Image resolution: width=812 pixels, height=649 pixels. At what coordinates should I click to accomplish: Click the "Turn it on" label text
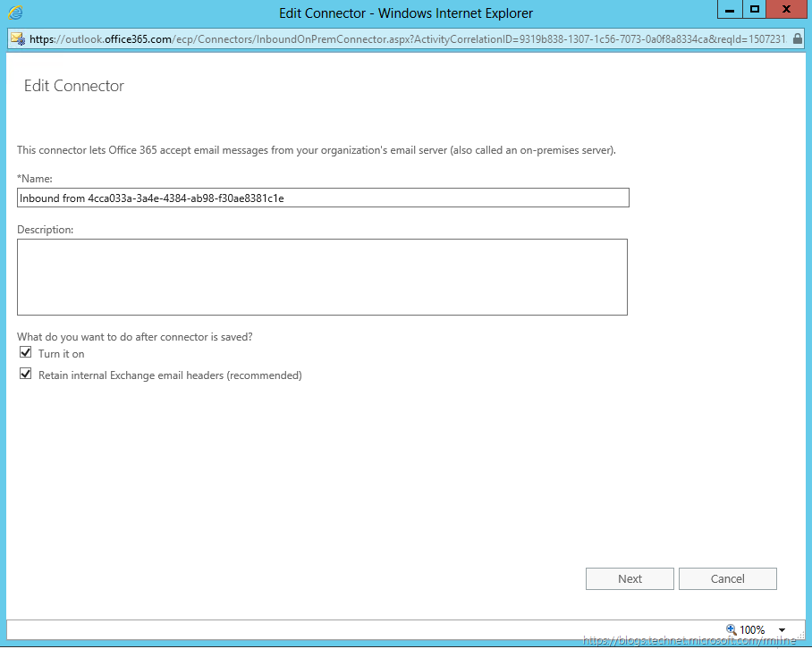(x=61, y=354)
